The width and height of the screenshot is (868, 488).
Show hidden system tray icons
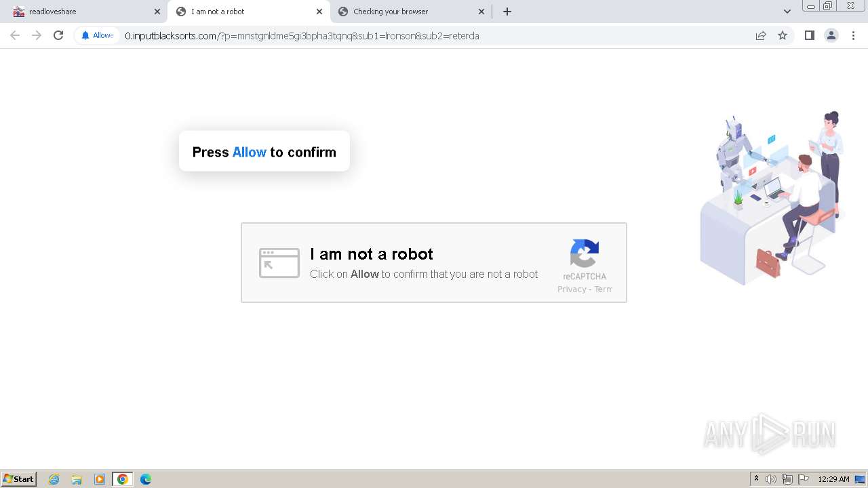756,479
